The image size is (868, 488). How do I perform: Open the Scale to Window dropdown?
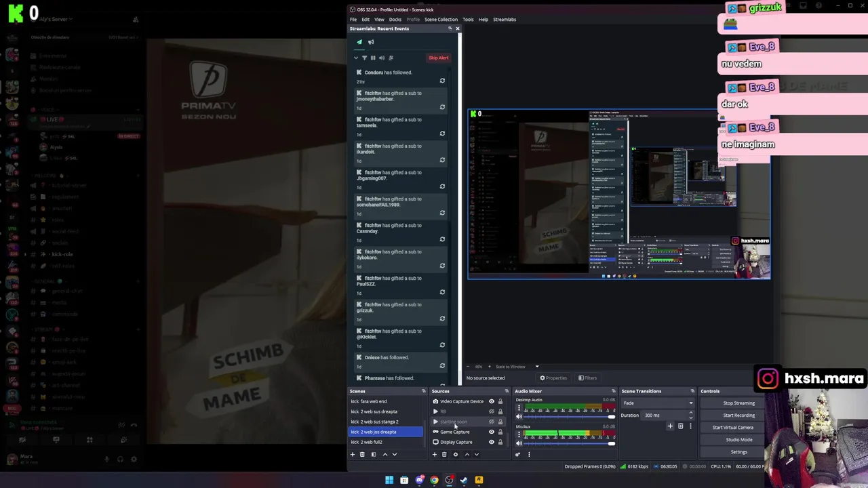click(x=517, y=367)
